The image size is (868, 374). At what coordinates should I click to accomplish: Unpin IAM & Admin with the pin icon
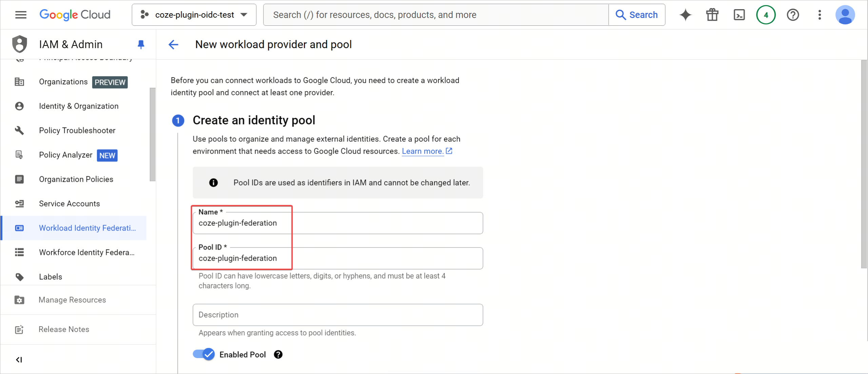[x=141, y=44]
